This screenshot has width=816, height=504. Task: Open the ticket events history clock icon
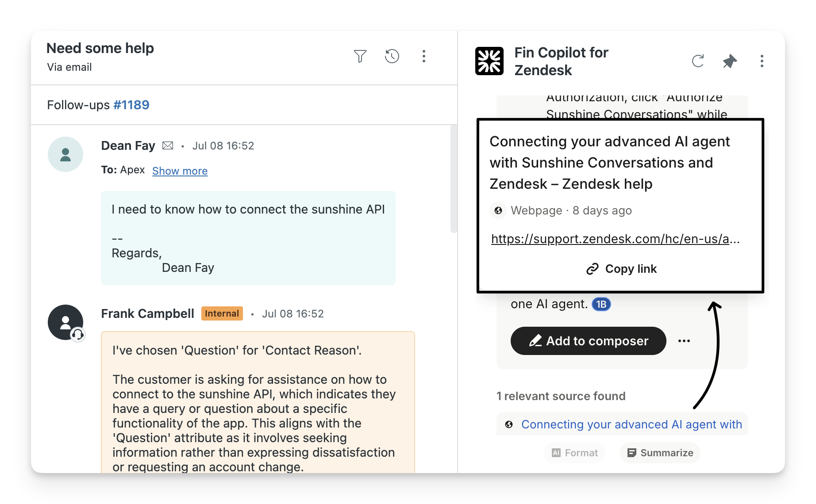[392, 56]
